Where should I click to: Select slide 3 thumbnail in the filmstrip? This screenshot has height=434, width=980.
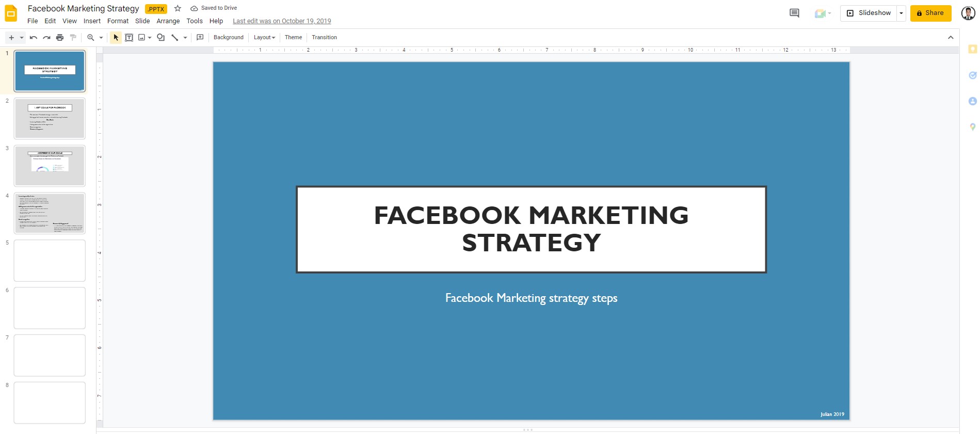(50, 166)
